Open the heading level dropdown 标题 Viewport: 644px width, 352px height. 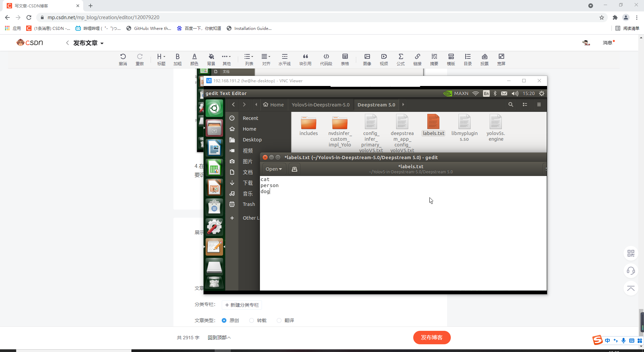coord(161,59)
